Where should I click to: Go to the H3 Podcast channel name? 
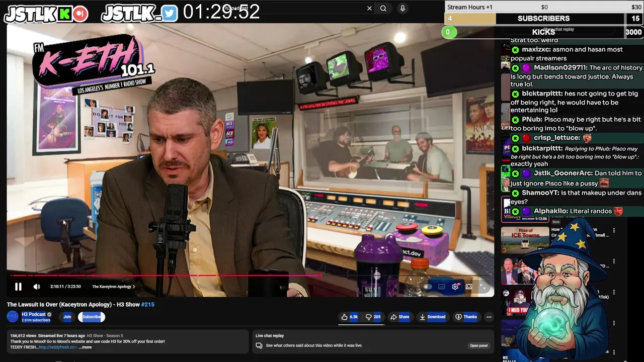point(33,314)
